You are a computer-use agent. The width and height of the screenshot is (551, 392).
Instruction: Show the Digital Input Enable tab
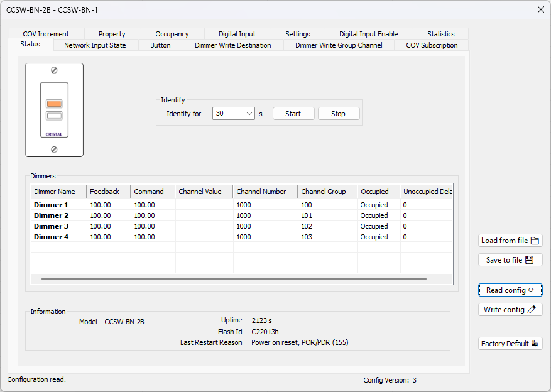coord(369,34)
